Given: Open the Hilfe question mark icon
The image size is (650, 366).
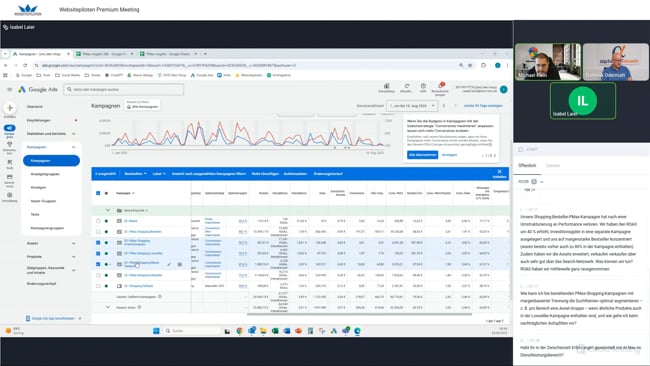Looking at the screenshot, I should pos(423,86).
